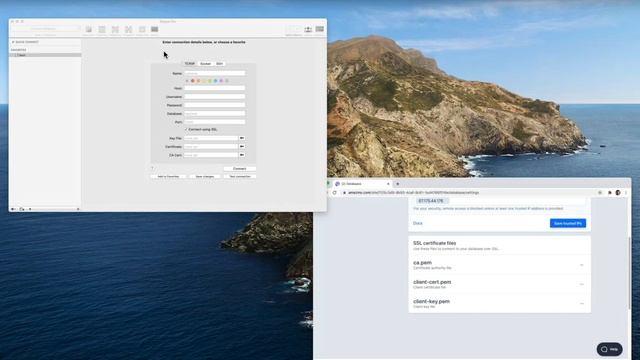Open a new browser tab

click(x=398, y=184)
